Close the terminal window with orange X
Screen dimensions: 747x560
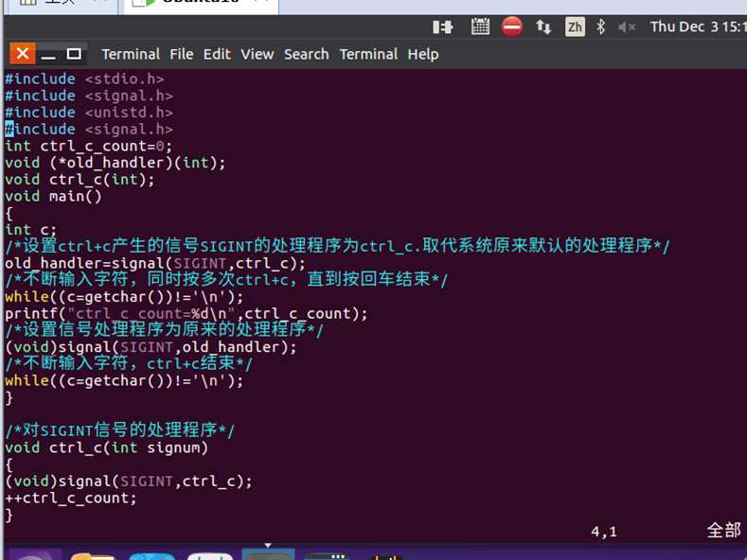point(23,53)
